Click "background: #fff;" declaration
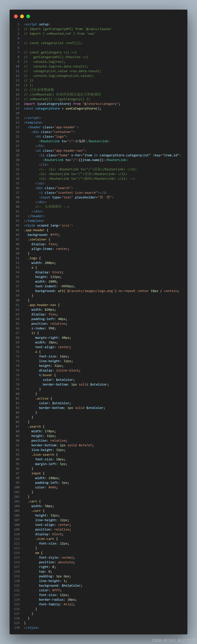Screen dimensions: 197x644 (44, 235)
